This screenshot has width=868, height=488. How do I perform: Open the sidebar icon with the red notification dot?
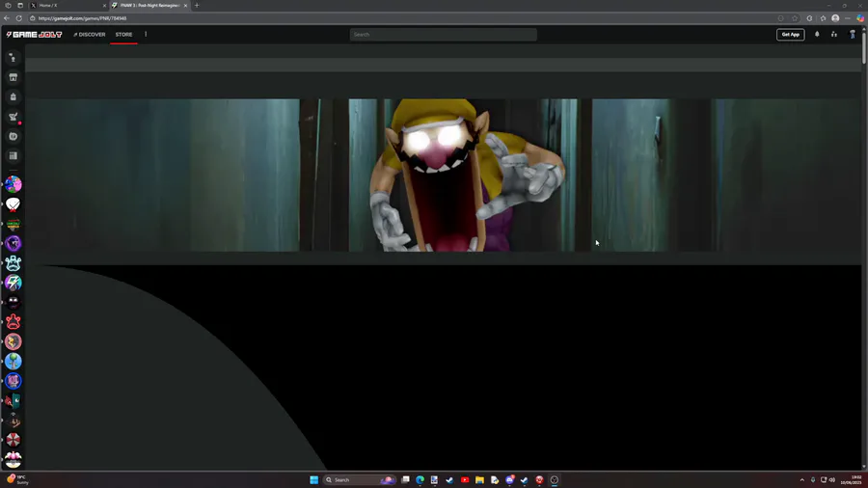(14, 117)
